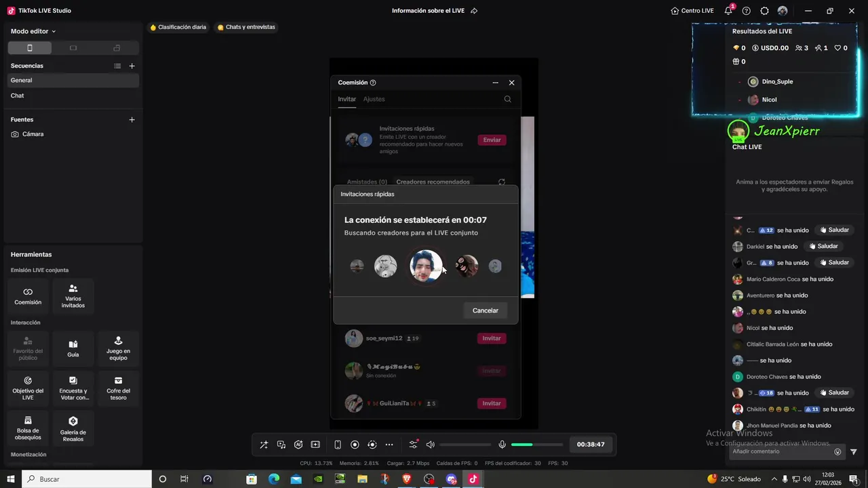The height and width of the screenshot is (488, 868).
Task: Open Favorito del público tool
Action: 28,349
